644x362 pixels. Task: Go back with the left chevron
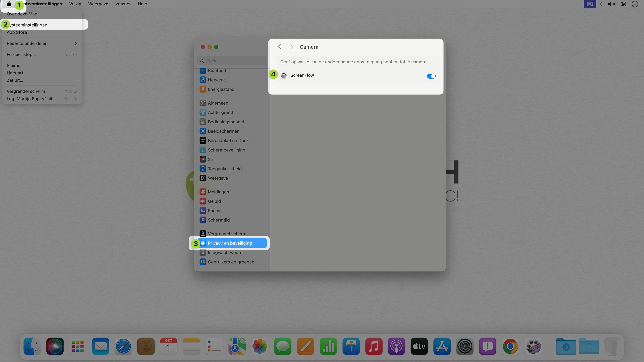280,47
